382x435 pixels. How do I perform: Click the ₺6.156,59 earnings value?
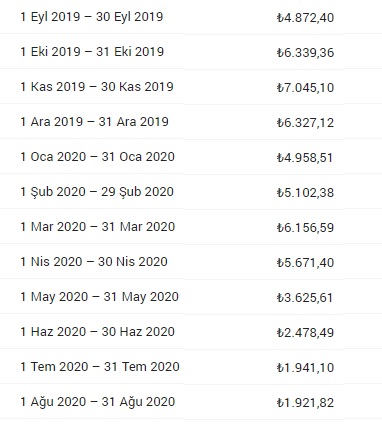[x=305, y=228]
